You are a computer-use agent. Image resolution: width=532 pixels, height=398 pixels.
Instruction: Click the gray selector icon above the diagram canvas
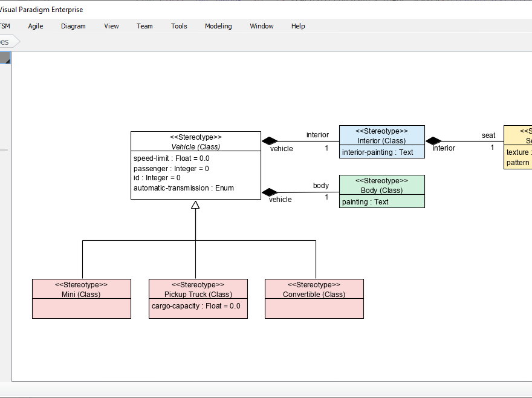[5, 58]
